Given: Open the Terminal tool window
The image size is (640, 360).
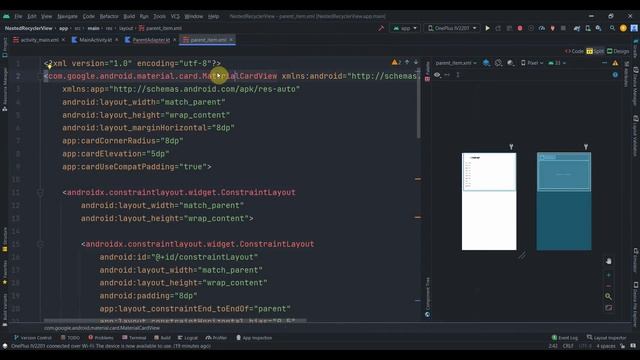Looking at the screenshot, I should [x=134, y=338].
